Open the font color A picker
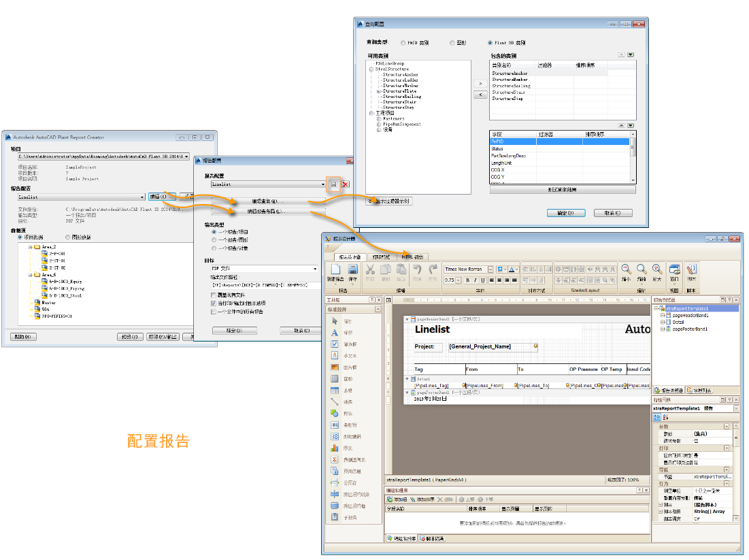 click(x=513, y=269)
